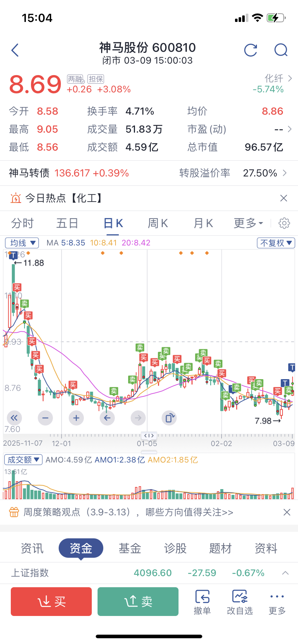Move chart cursor left one candle
Screen dimensions: 298x644
(x=107, y=418)
